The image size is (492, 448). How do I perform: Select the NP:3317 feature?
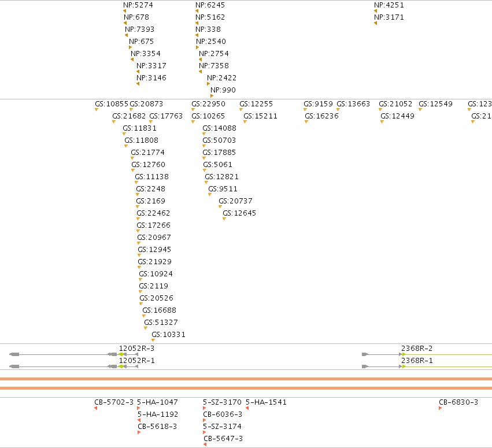151,66
